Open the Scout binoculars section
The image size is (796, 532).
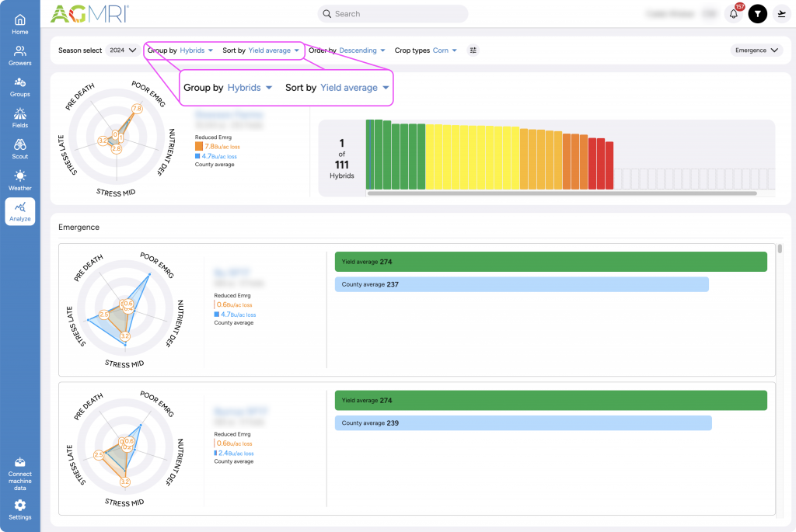click(x=19, y=150)
